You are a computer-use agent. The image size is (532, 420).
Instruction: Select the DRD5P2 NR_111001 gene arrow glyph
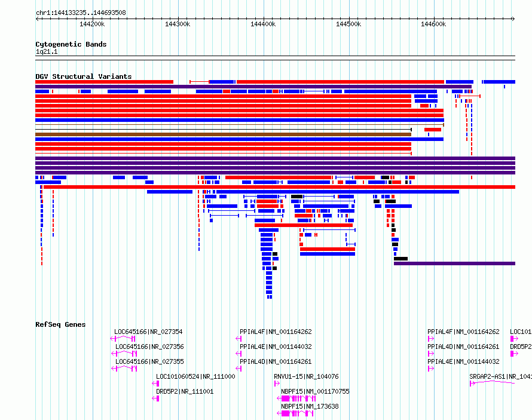tap(156, 398)
